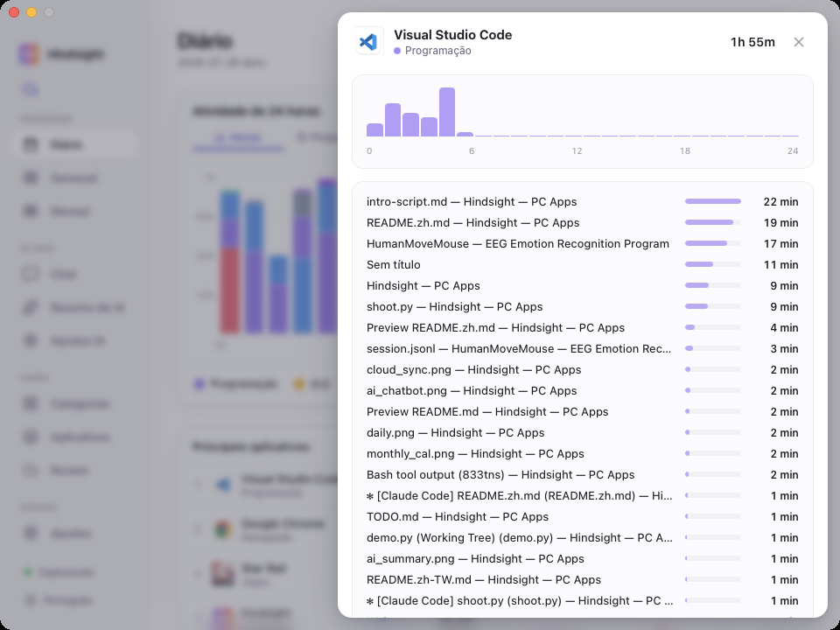Image resolution: width=840 pixels, height=630 pixels.
Task: Click the Google Chrome icon in apps list
Action: (x=223, y=529)
